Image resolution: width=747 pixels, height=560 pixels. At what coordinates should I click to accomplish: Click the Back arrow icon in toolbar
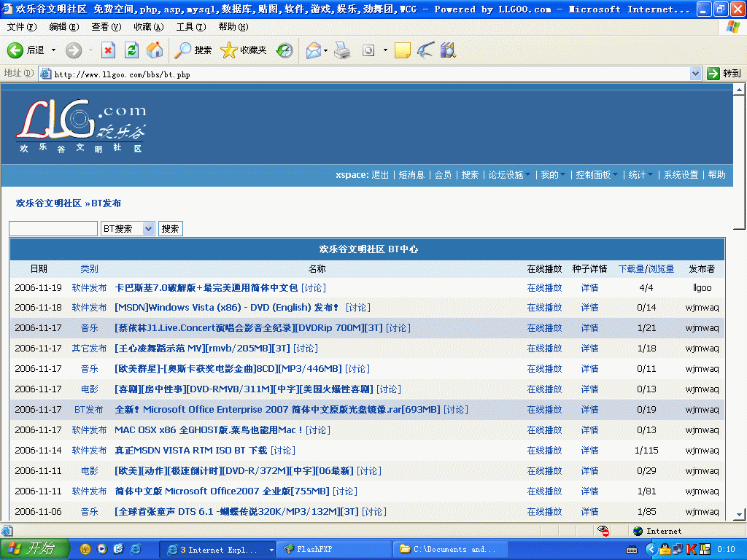pos(15,50)
